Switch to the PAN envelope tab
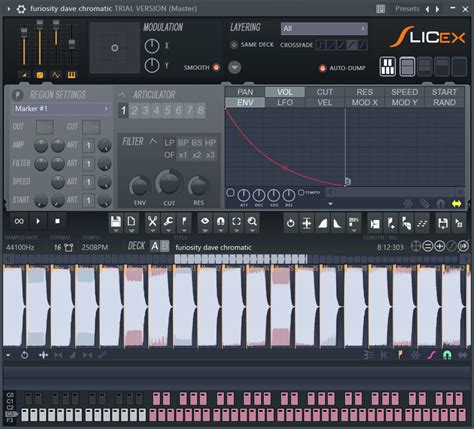This screenshot has width=474, height=429. pyautogui.click(x=245, y=92)
